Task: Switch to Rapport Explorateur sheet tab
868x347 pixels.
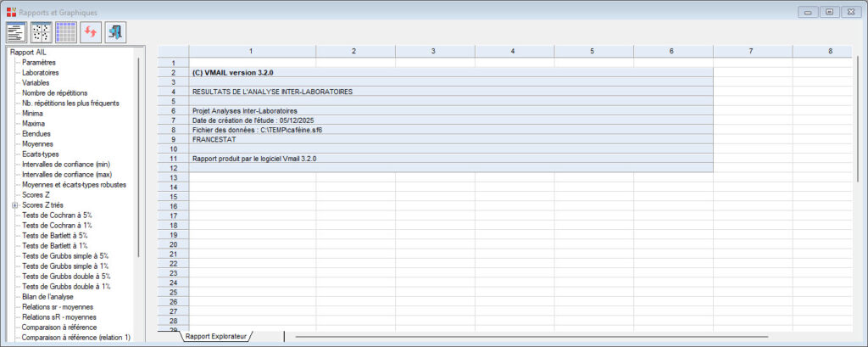Action: pos(216,337)
